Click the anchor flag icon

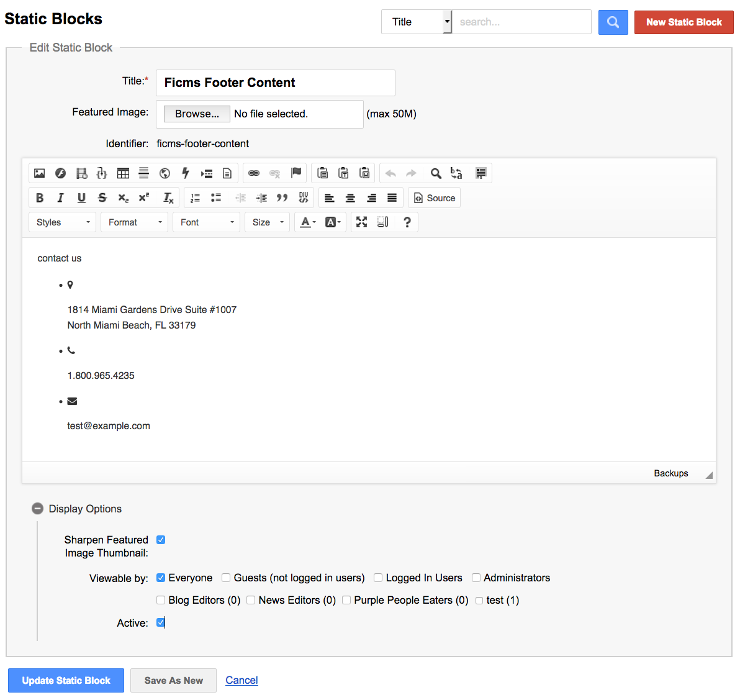pyautogui.click(x=296, y=173)
